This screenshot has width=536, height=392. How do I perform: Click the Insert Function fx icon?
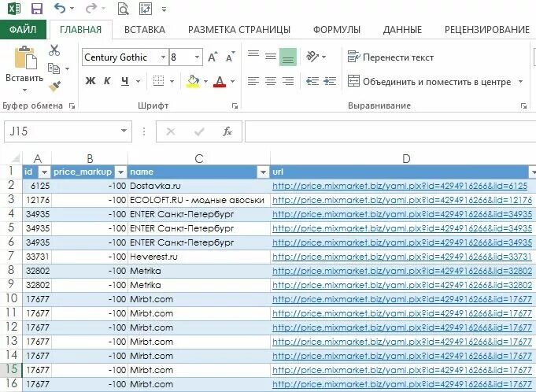point(227,131)
